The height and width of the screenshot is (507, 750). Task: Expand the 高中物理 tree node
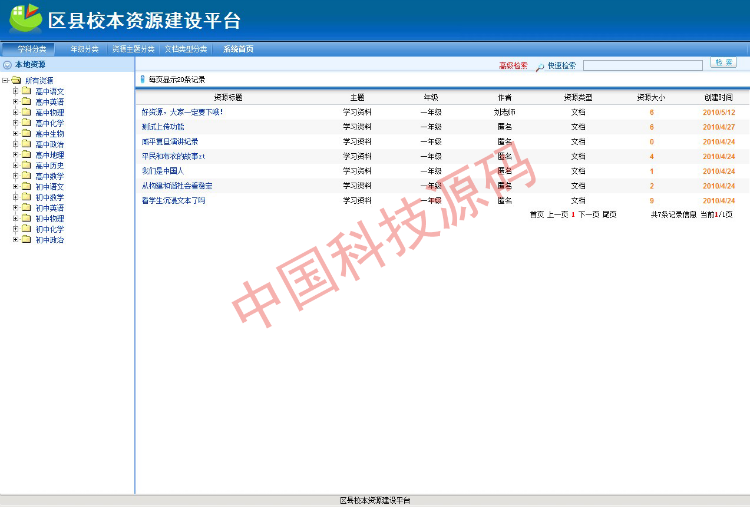[x=15, y=112]
